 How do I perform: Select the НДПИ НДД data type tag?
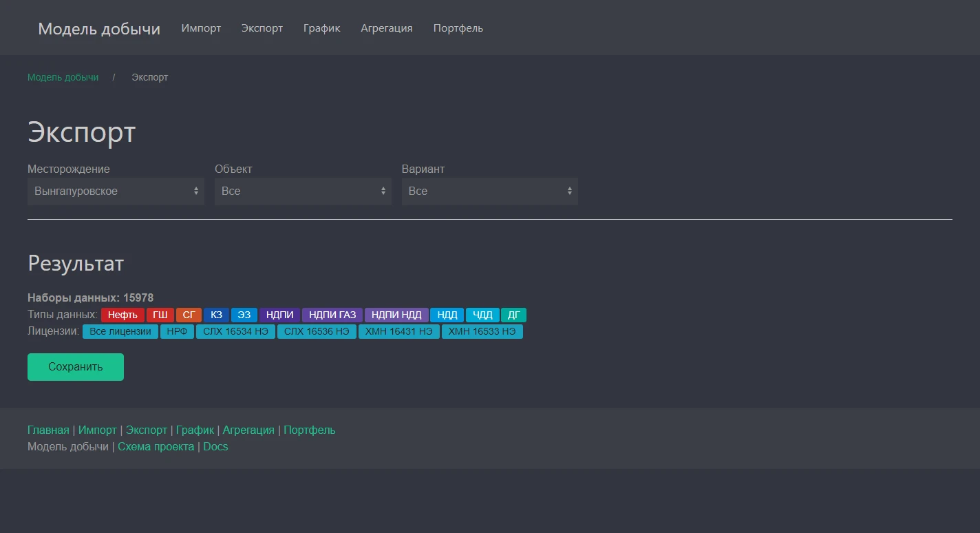[396, 315]
